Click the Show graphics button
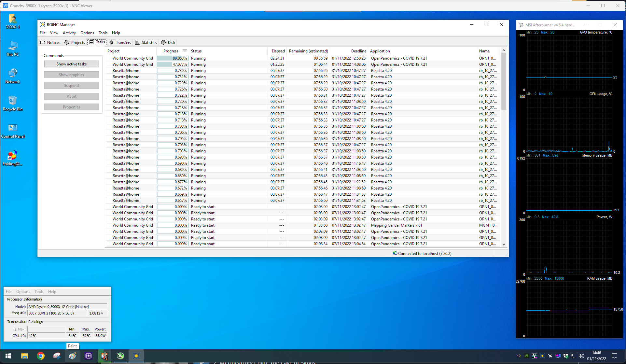626x364 pixels. tap(72, 75)
